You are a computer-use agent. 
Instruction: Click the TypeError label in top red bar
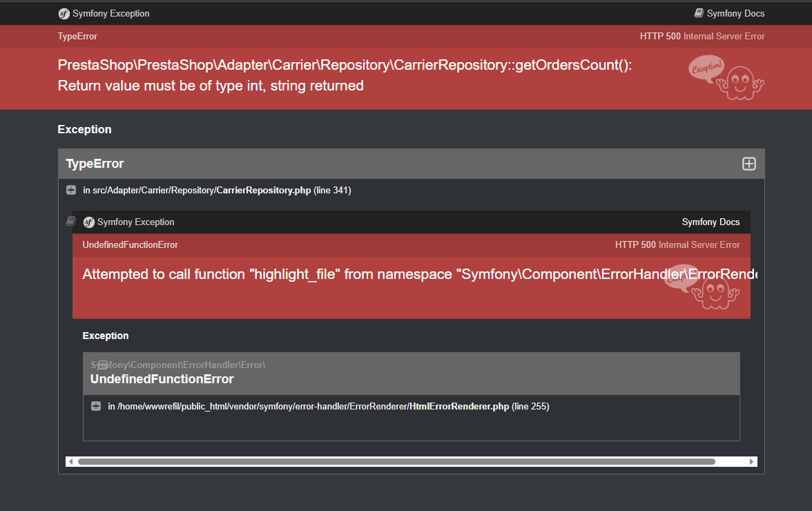pyautogui.click(x=77, y=36)
